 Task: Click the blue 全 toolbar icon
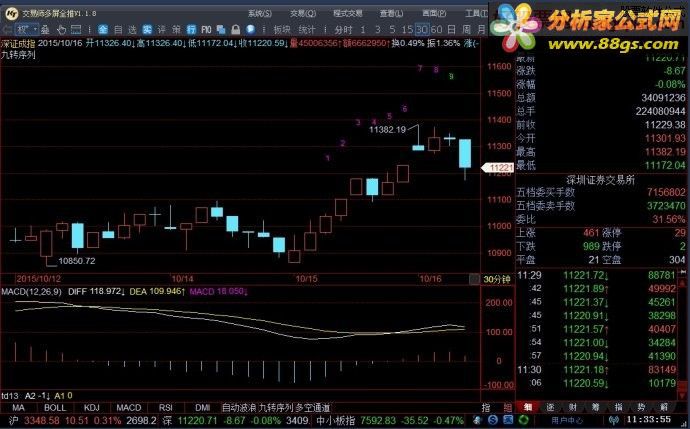coord(103,29)
